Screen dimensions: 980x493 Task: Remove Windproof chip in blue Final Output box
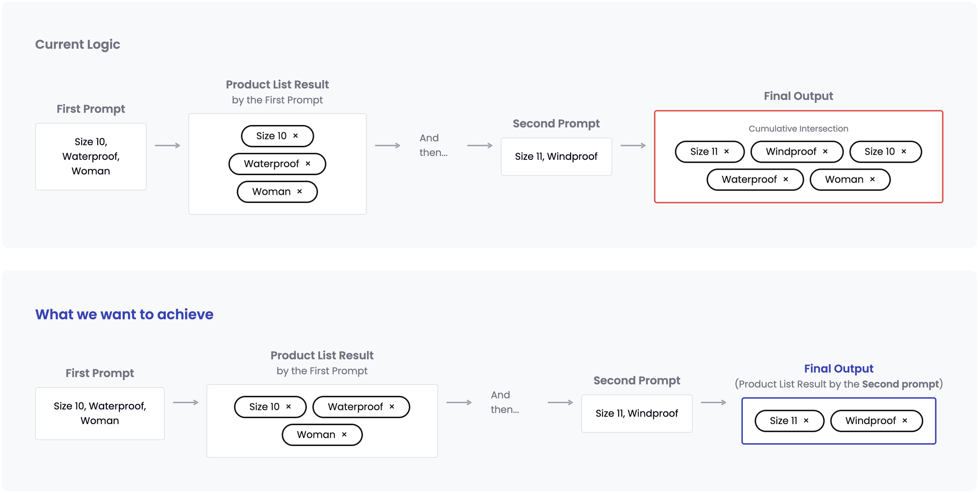(905, 420)
